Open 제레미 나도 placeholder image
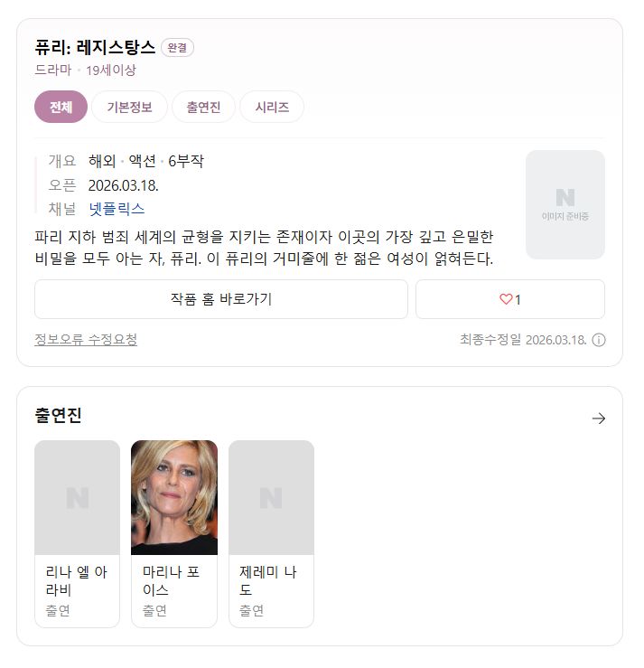This screenshot has width=644, height=668. [272, 497]
